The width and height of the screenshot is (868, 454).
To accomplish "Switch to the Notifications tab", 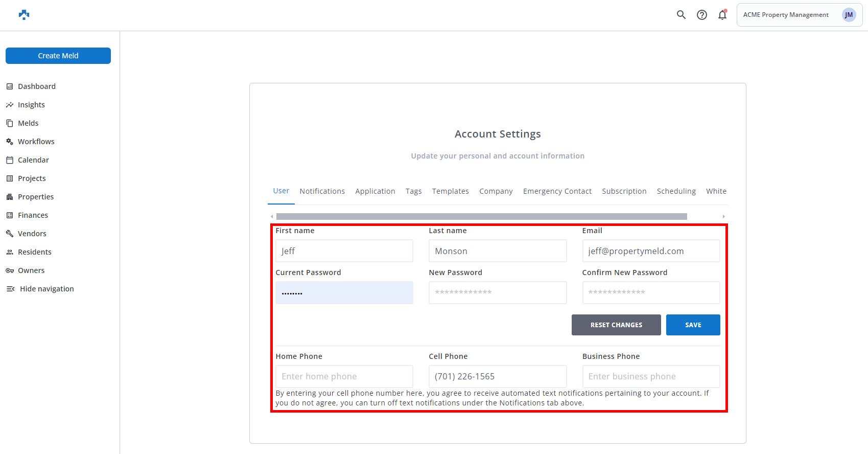I will [x=322, y=191].
